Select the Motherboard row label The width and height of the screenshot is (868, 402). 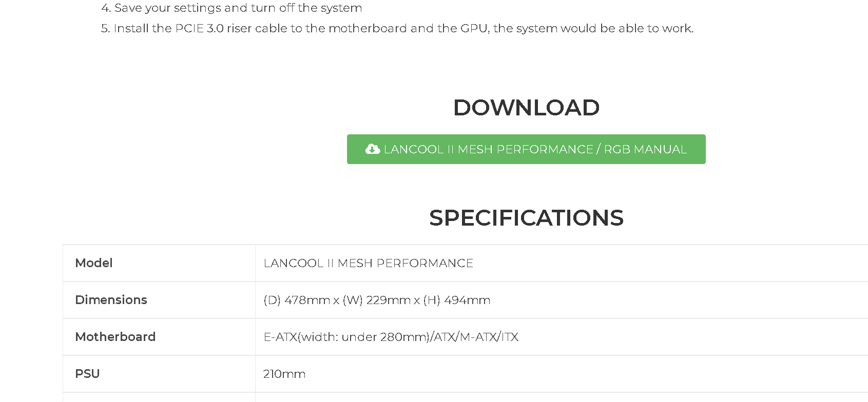click(x=115, y=337)
